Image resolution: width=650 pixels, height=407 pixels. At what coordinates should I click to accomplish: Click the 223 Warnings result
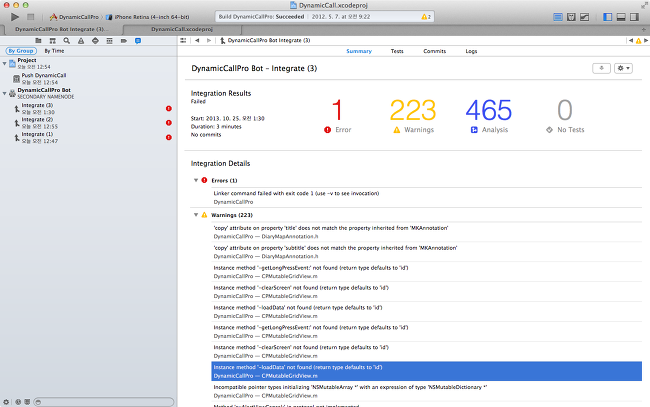[x=413, y=116]
